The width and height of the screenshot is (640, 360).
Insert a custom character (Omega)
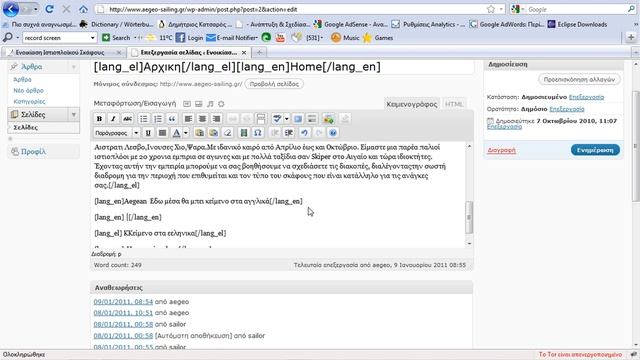point(258,133)
